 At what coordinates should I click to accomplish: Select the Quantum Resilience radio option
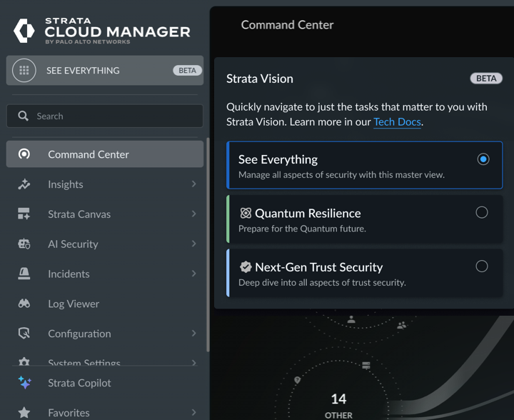[x=482, y=212]
